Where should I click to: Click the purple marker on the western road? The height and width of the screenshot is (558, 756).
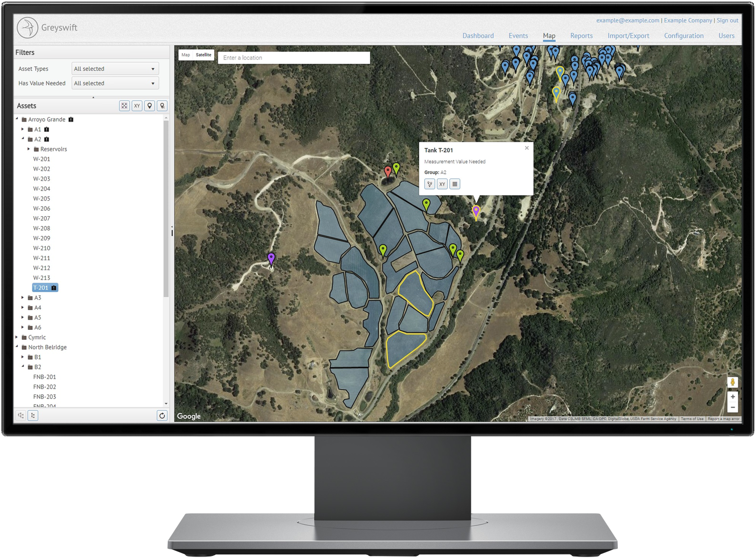pos(271,259)
